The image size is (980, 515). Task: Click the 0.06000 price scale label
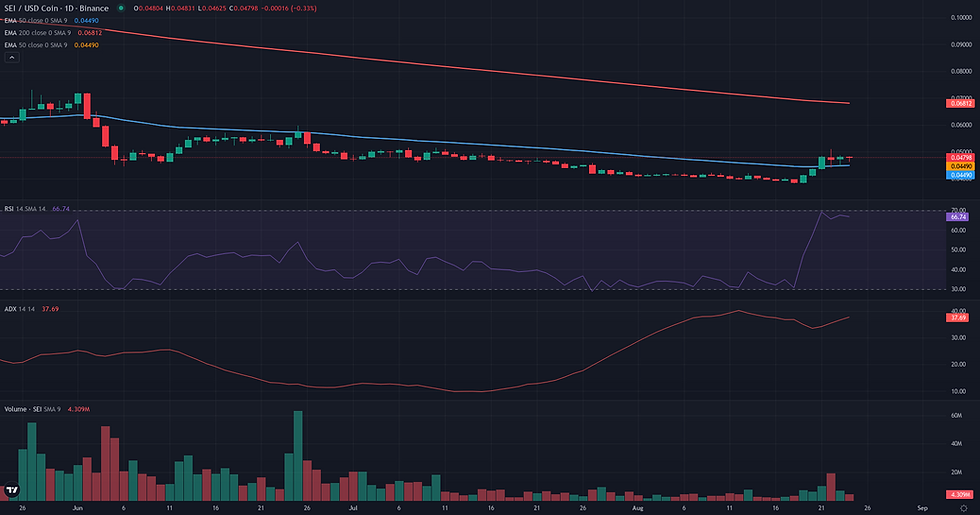tap(961, 125)
